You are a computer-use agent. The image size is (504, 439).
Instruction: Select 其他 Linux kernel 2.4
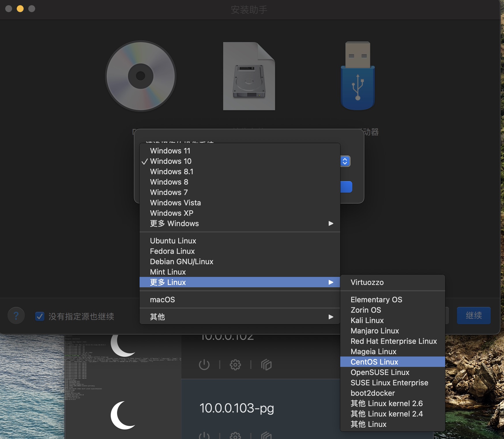393,414
